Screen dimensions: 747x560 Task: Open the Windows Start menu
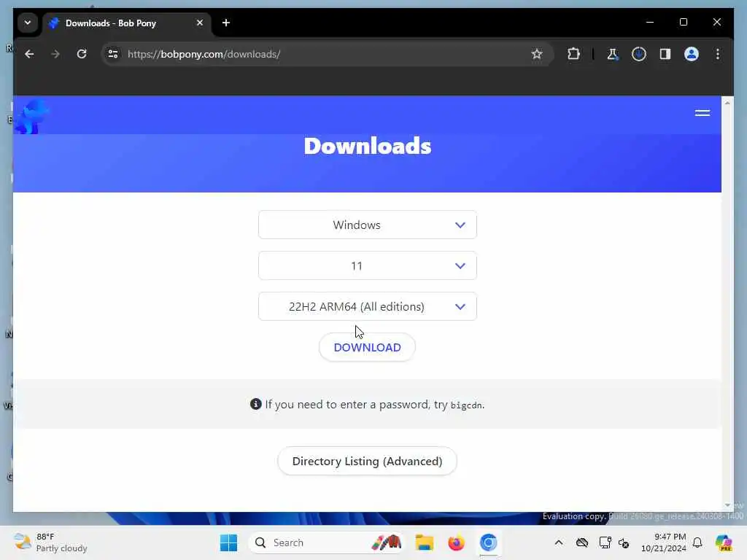click(x=228, y=542)
